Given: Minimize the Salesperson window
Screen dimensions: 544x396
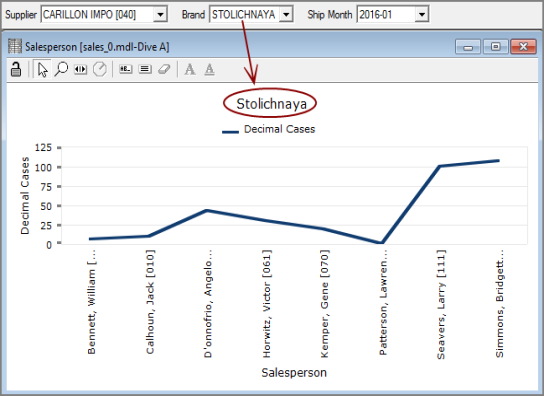Looking at the screenshot, I should 468,47.
